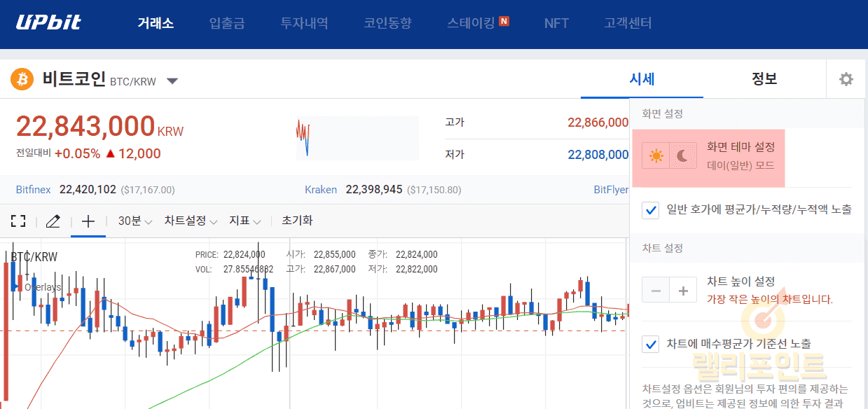The height and width of the screenshot is (409, 868).
Task: Switch to night mode moon icon
Action: (683, 156)
